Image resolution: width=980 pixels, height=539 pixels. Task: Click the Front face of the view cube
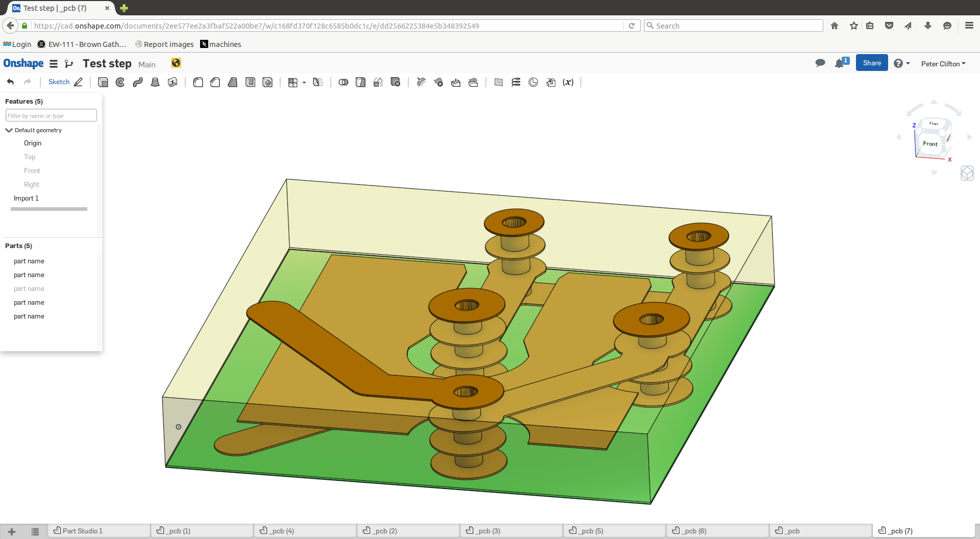930,144
